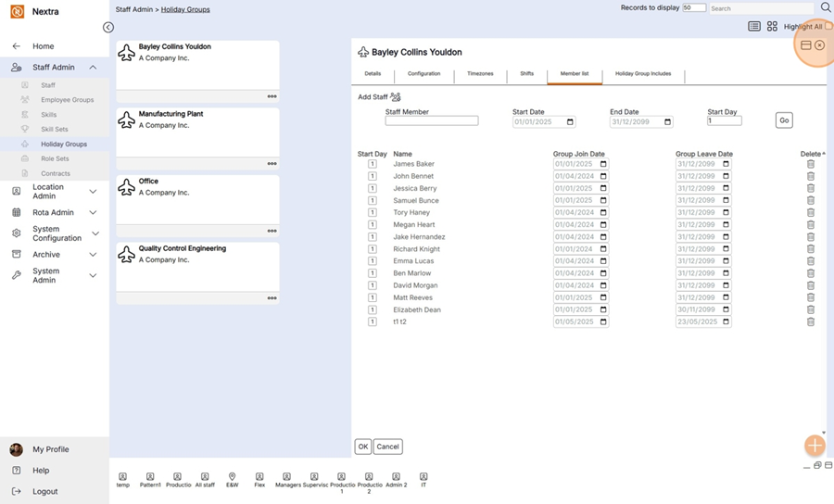Open the Managers shortcut in bottom bar
The height and width of the screenshot is (504, 834).
pos(287,480)
